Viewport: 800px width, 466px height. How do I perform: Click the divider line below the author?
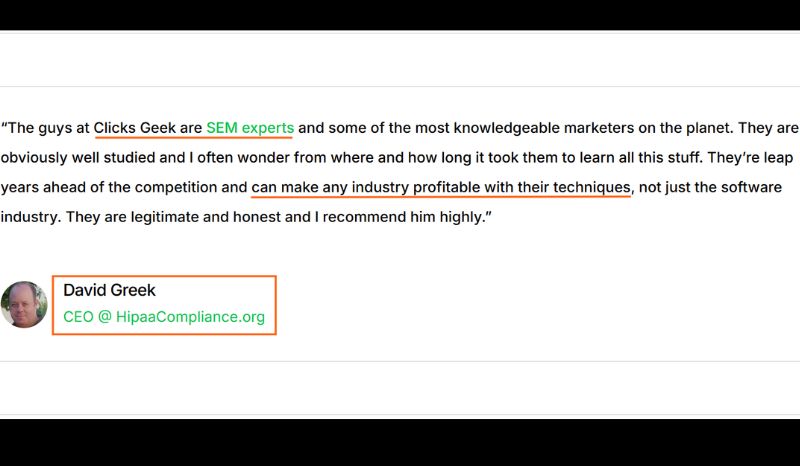400,361
